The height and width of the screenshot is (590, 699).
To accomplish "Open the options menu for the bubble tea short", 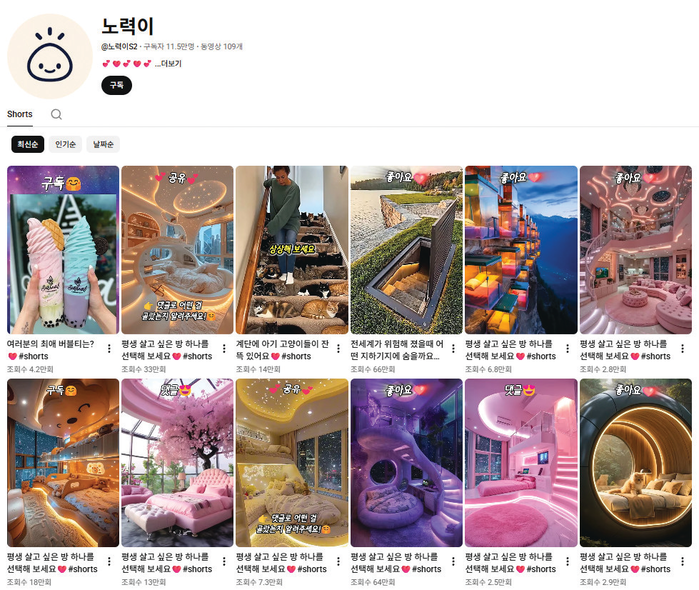I will point(109,349).
